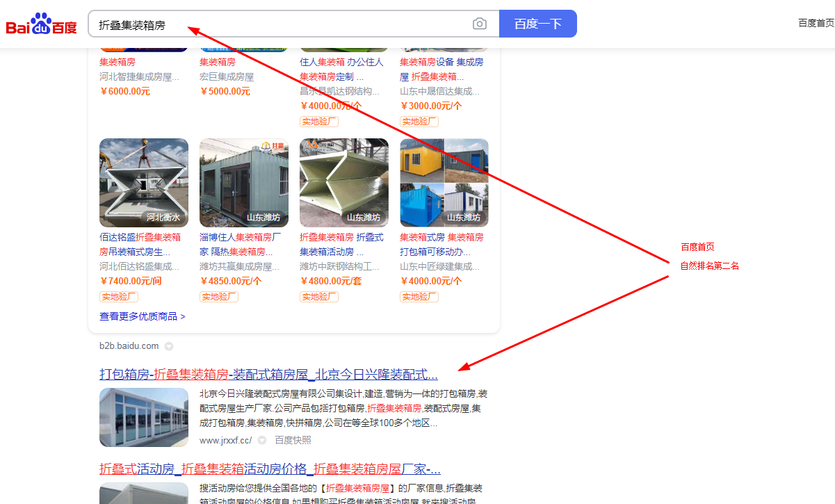The width and height of the screenshot is (835, 504).
Task: Click the 实地验厂 badge under ￥7400.00元/间
Action: (119, 297)
